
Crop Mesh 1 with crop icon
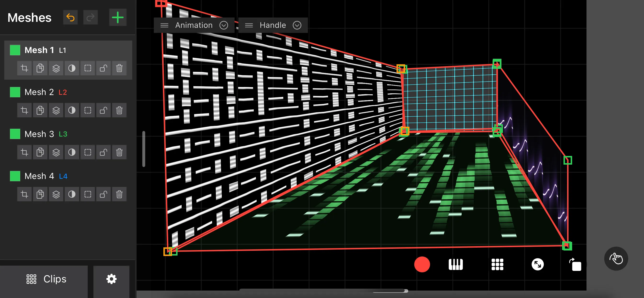(24, 68)
